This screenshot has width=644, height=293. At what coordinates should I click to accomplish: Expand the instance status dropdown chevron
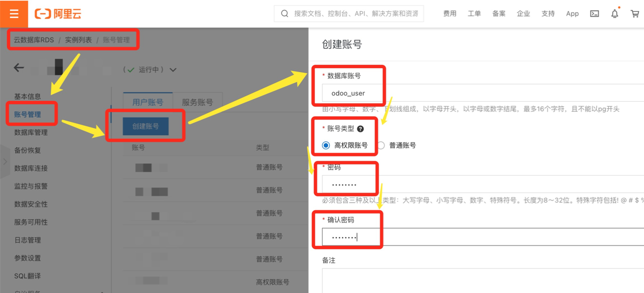173,70
